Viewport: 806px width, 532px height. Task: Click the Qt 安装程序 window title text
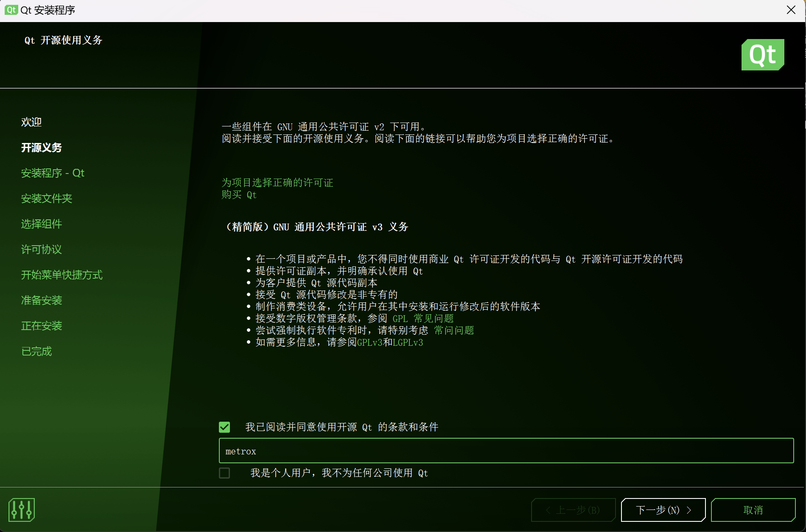tap(48, 10)
